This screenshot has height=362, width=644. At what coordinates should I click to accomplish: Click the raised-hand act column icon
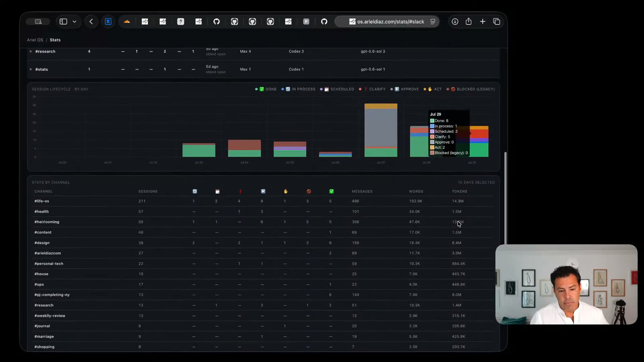(286, 191)
